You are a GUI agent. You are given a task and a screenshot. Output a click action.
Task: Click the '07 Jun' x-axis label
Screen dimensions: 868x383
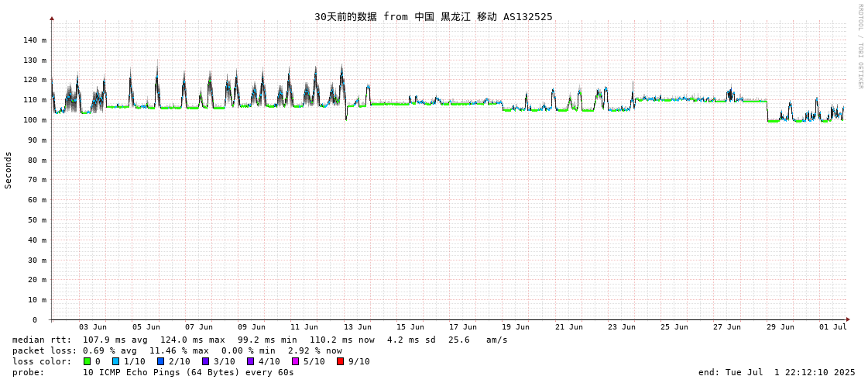[x=199, y=327]
